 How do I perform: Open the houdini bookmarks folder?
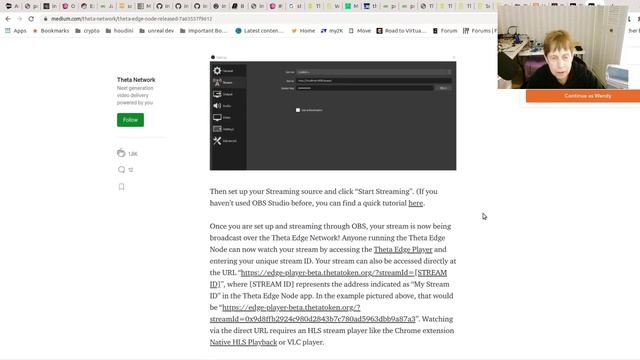point(119,31)
